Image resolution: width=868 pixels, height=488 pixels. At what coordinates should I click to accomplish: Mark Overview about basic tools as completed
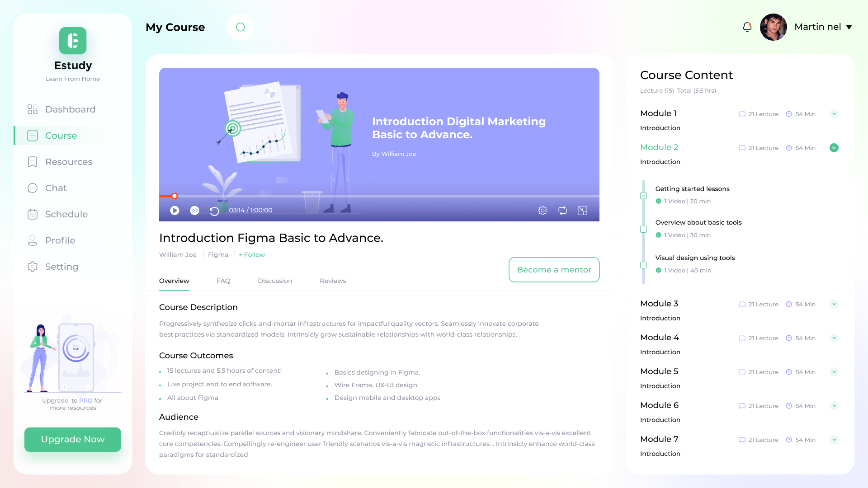point(643,229)
